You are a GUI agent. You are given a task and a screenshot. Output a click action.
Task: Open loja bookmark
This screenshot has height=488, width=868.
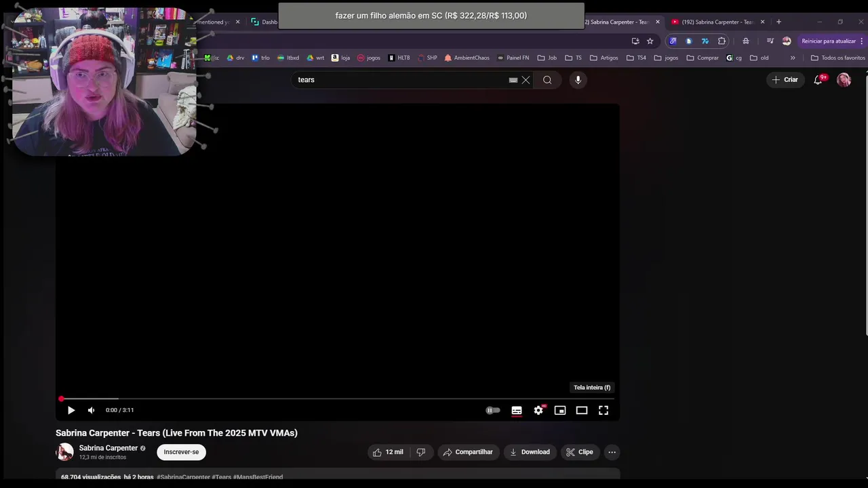point(340,58)
